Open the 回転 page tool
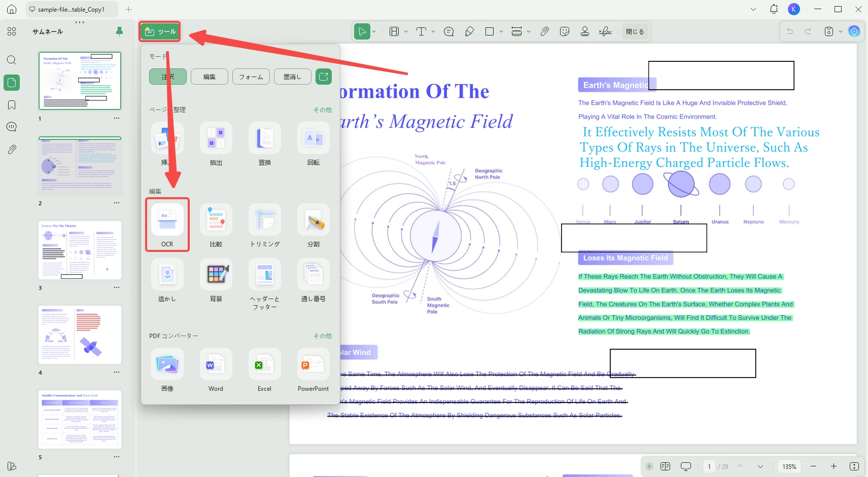The height and width of the screenshot is (477, 868). click(314, 144)
